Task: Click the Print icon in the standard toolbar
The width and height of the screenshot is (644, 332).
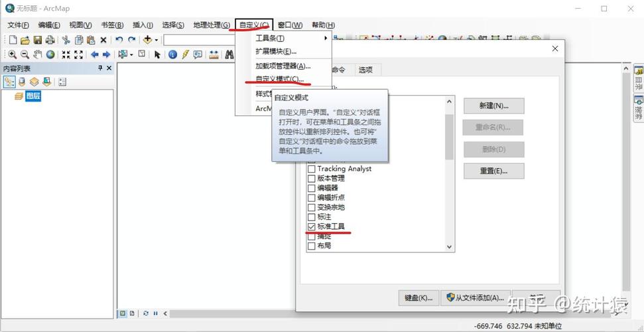Action: pos(50,40)
